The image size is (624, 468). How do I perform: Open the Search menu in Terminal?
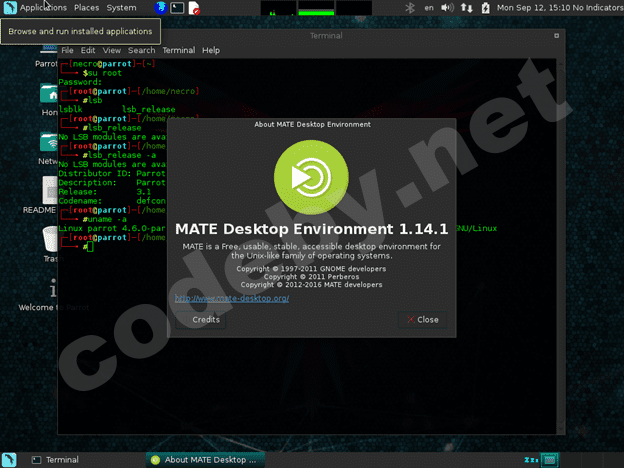click(x=141, y=50)
